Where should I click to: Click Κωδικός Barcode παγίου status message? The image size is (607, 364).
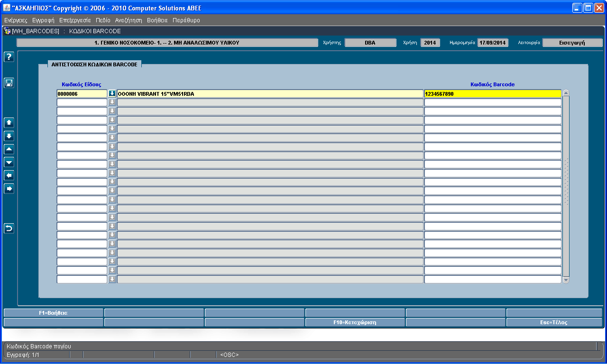click(39, 346)
